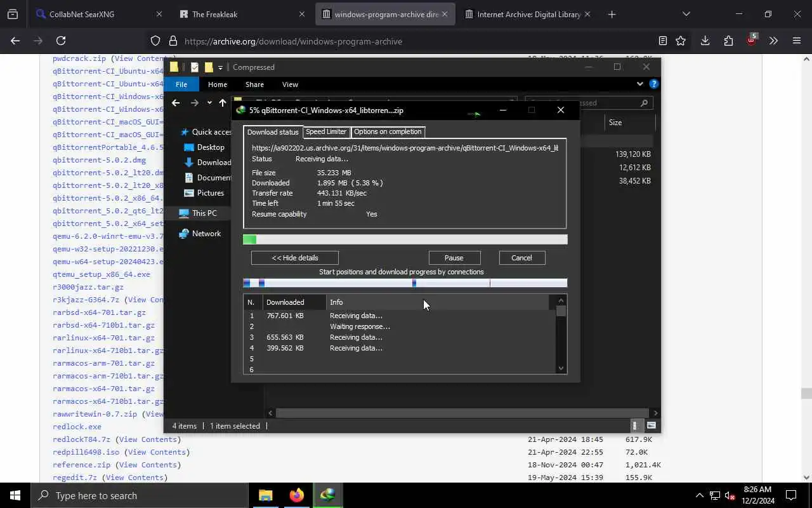Screen dimensions: 812x508
Task: Open Customize Quick Access Toolbar dropdown
Action: point(220,67)
